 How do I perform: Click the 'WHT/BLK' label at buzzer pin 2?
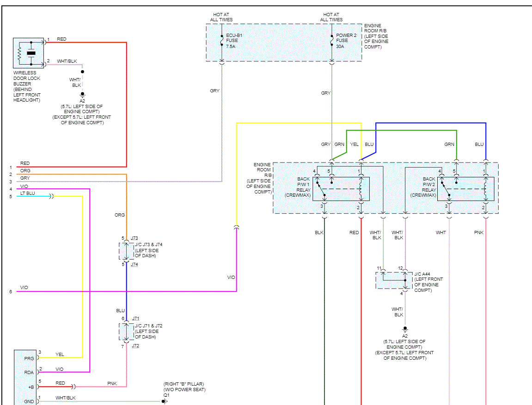coord(67,61)
